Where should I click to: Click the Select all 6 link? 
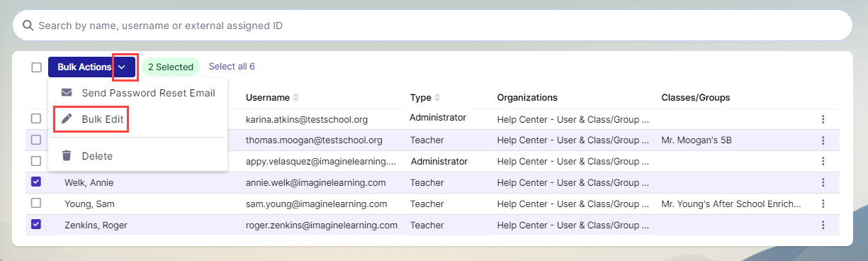[x=232, y=67]
